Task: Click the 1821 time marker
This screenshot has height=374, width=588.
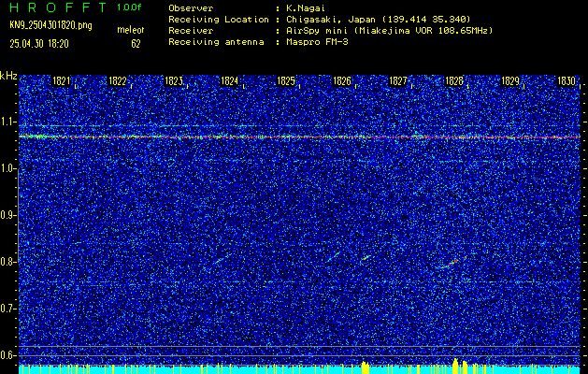Action: [x=62, y=81]
